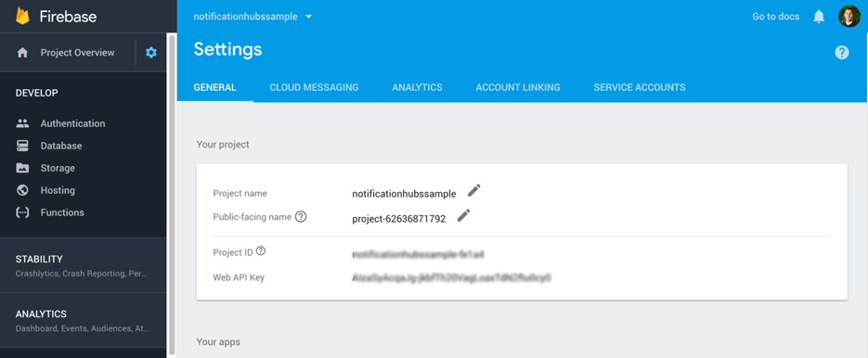
Task: Click the Firebase flame logo
Action: pos(22,16)
